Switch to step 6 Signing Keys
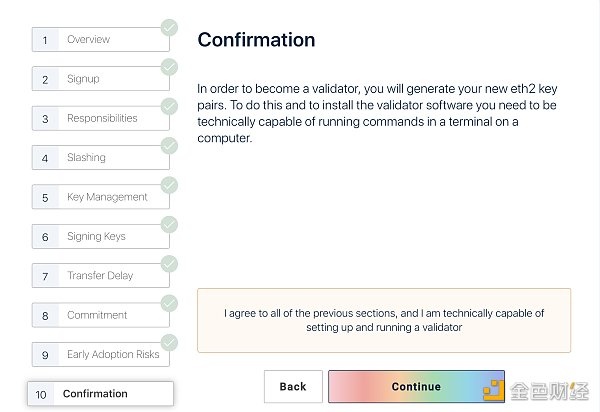Viewport: 600px width, 412px height. point(100,236)
